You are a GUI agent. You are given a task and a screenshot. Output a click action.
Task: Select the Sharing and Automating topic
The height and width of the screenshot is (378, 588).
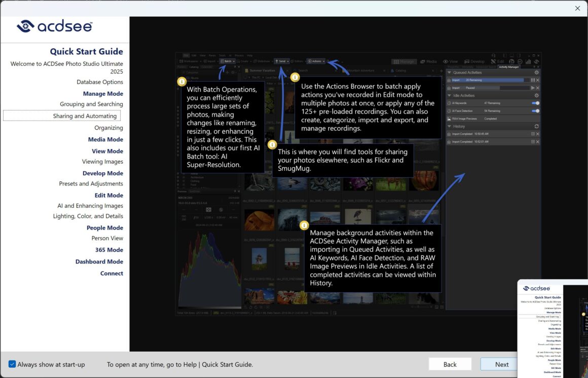[62, 116]
